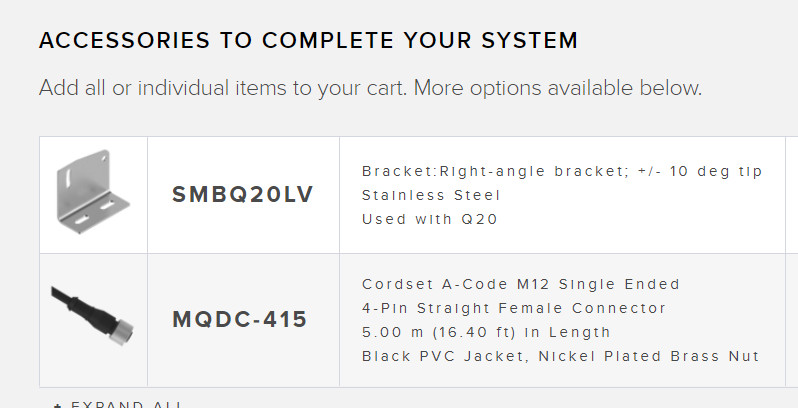
Task: Click the 'Stainless Steel' description line
Action: tap(431, 195)
